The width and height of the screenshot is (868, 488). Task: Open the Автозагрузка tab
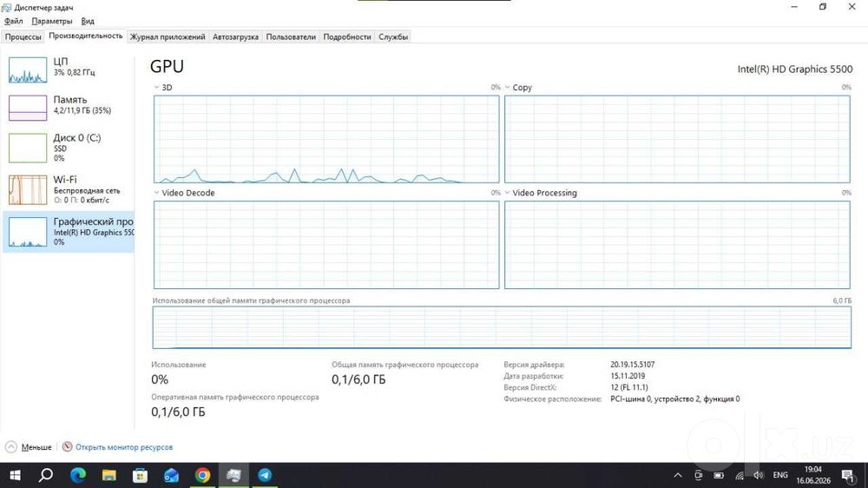pyautogui.click(x=235, y=36)
